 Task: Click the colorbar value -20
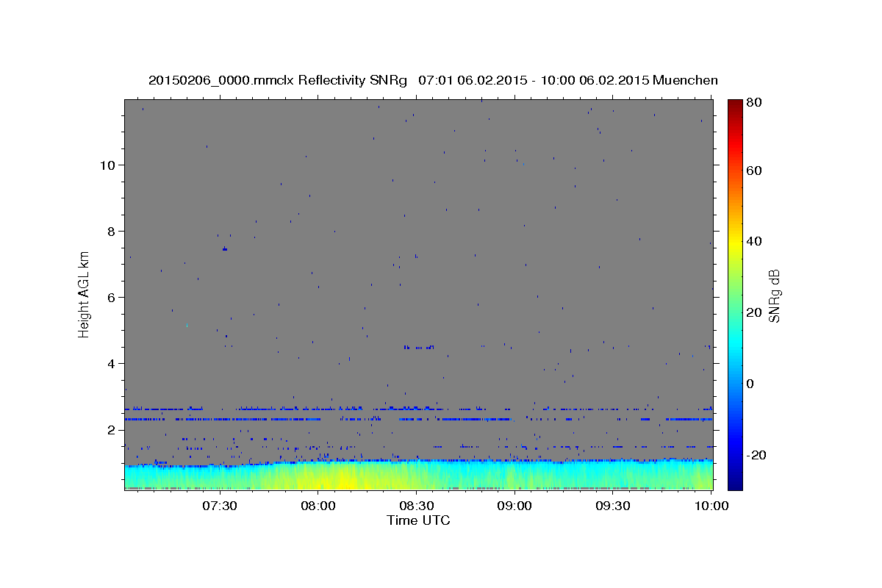pyautogui.click(x=758, y=455)
